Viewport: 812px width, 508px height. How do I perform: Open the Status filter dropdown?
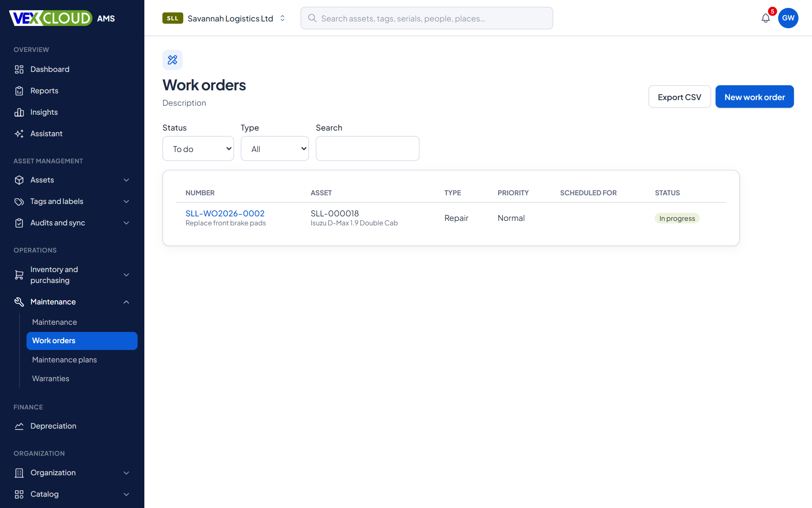pyautogui.click(x=198, y=149)
